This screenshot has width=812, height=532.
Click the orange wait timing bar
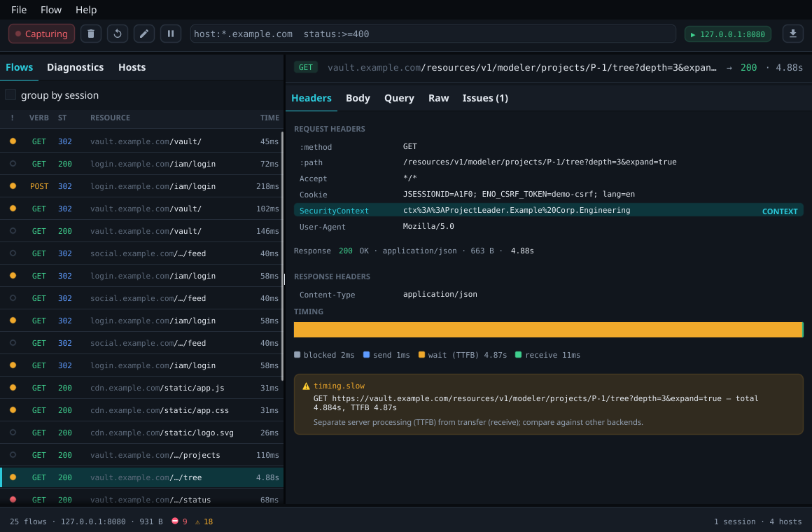(548, 330)
